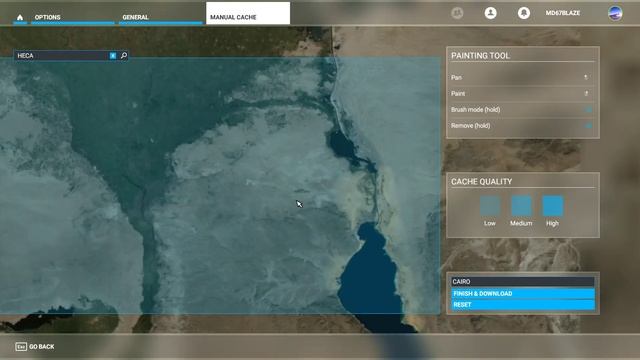Click the Brush mode (hold) label
Image resolution: width=640 pixels, height=360 pixels.
tap(475, 110)
